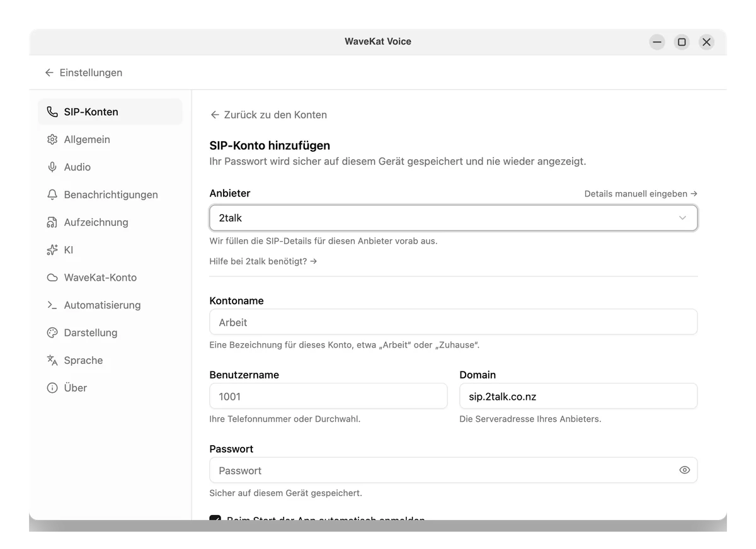Image resolution: width=756 pixels, height=549 pixels.
Task: Expand provider list via the chevron arrow
Action: tap(682, 218)
